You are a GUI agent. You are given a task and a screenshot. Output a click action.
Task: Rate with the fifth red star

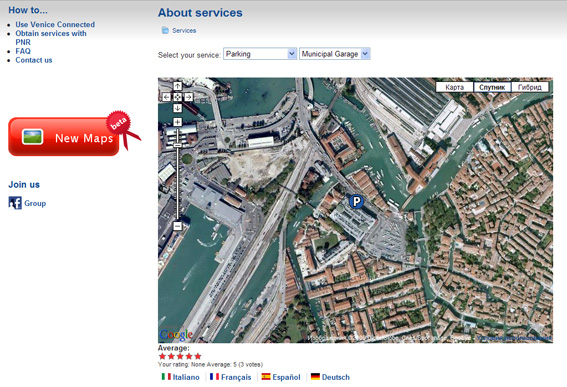(198, 356)
